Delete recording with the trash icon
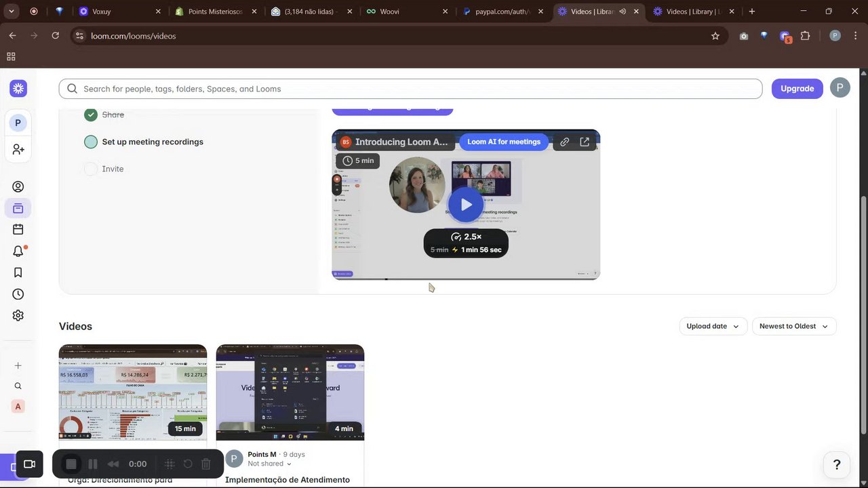The image size is (868, 488). pyautogui.click(x=206, y=464)
